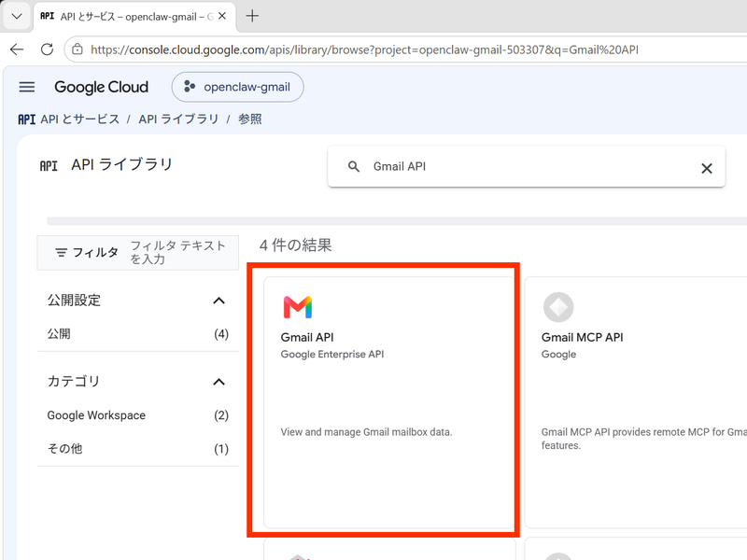Image resolution: width=747 pixels, height=560 pixels.
Task: Click the Gmail MCP API diamond icon
Action: click(558, 307)
